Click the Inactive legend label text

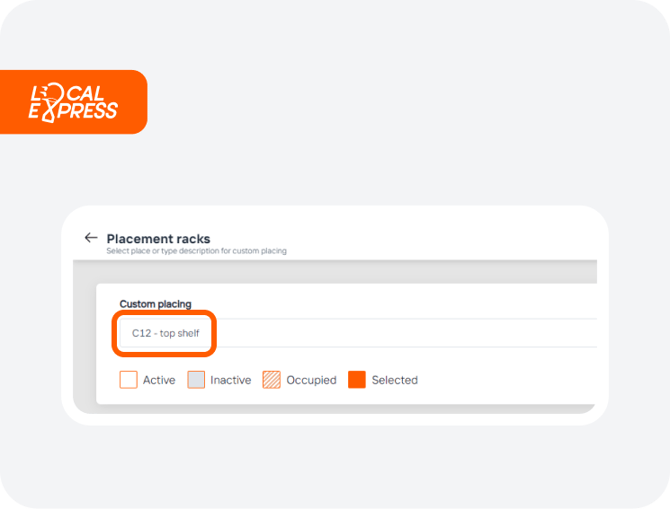(x=230, y=380)
